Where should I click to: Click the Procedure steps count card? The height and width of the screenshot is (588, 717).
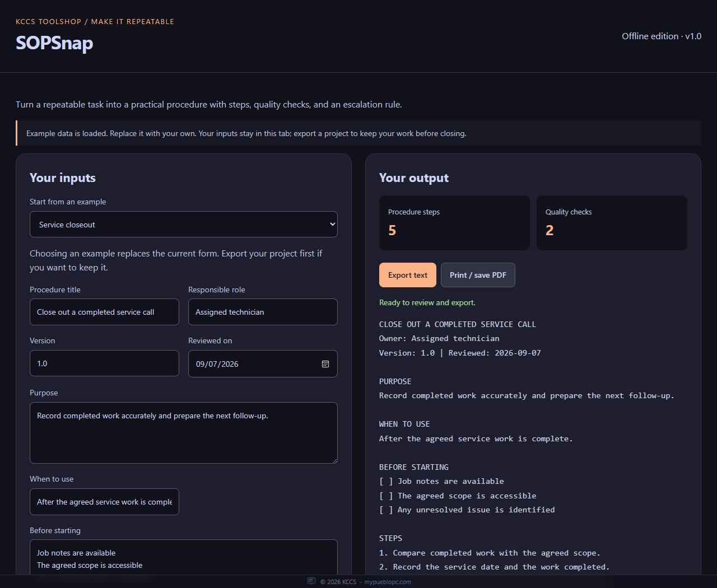(454, 223)
